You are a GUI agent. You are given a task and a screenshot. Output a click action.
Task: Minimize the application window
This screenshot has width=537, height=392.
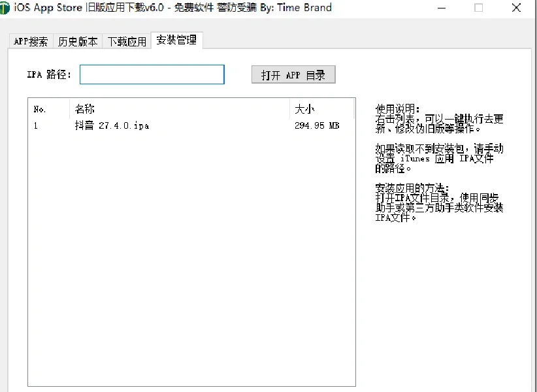click(442, 8)
